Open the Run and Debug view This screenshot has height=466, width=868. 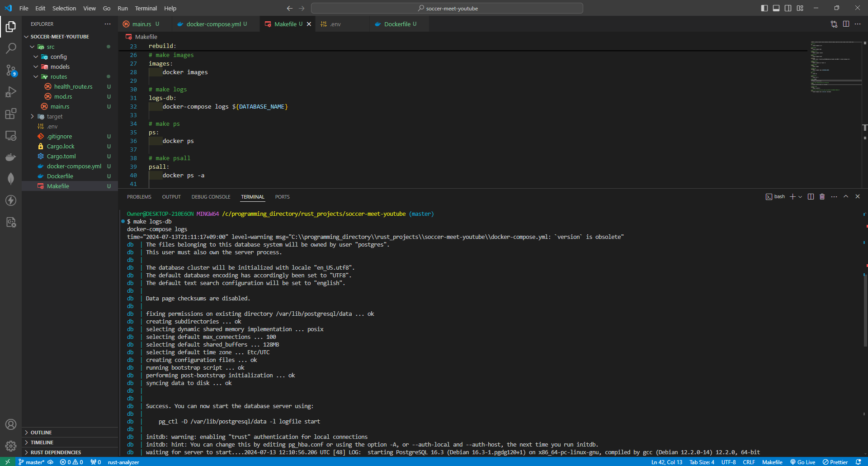click(11, 92)
